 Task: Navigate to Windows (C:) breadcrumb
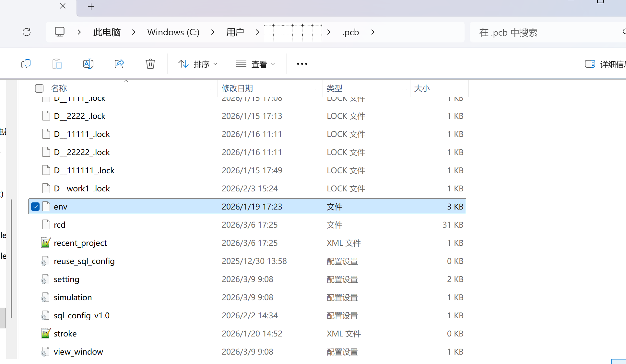point(173,32)
